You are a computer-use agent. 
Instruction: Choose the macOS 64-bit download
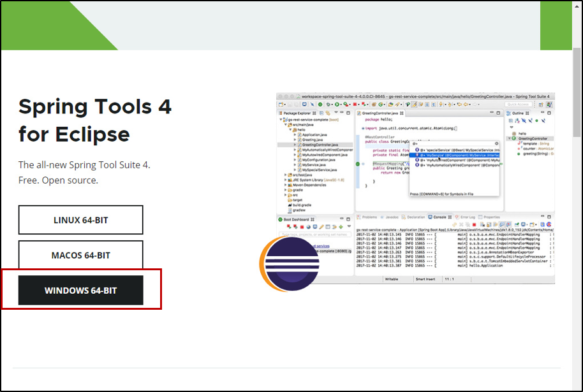click(x=80, y=255)
